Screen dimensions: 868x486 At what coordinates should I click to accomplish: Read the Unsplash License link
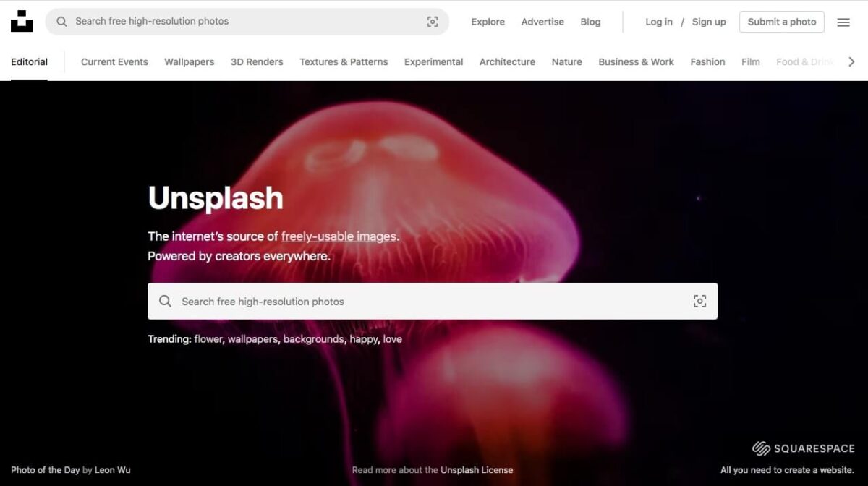click(x=477, y=470)
